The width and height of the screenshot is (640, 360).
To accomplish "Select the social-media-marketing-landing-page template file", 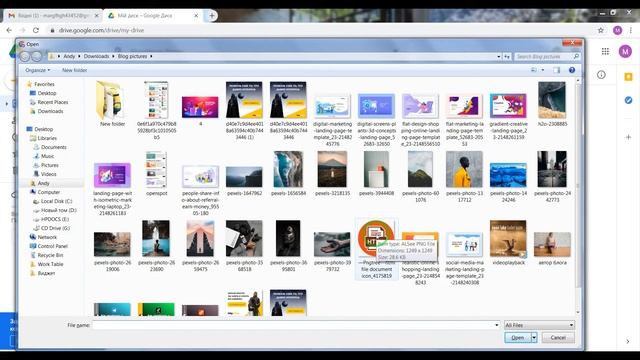I will 464,258.
